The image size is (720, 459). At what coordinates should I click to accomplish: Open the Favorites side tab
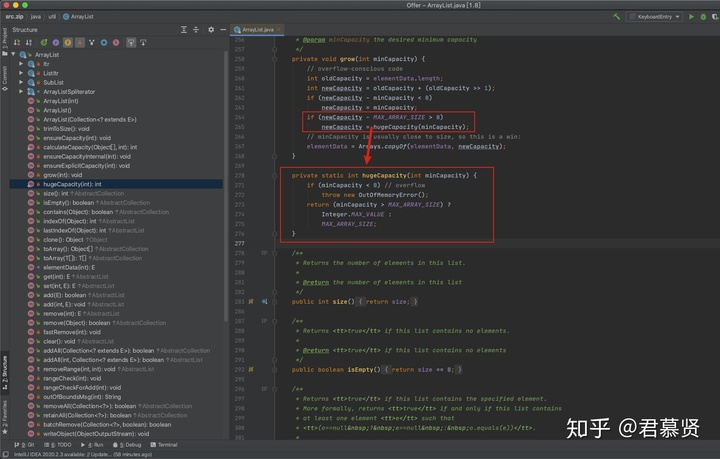coord(5,417)
